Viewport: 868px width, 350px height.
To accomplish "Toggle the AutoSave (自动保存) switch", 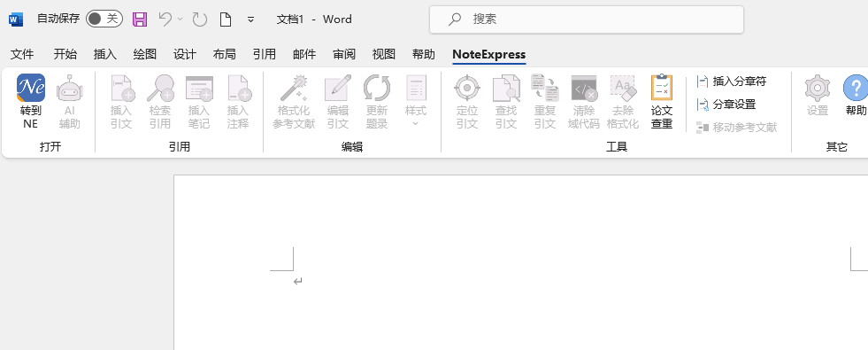I will tap(104, 19).
